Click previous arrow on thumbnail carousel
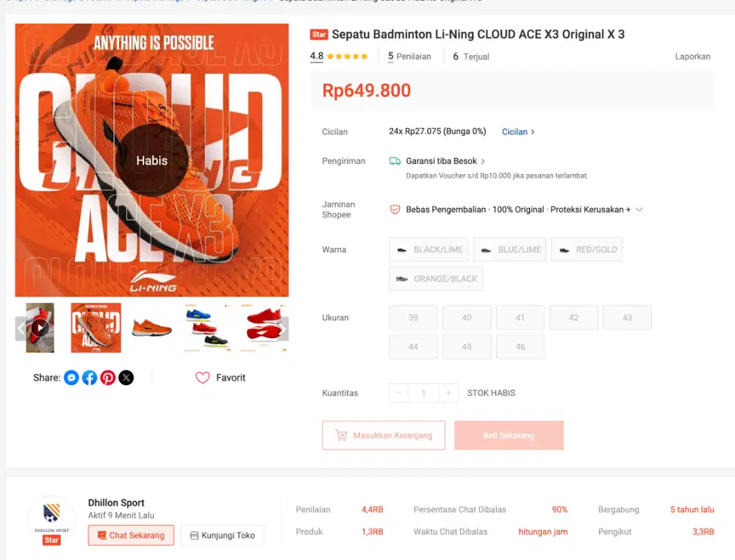The image size is (735, 560). [21, 329]
